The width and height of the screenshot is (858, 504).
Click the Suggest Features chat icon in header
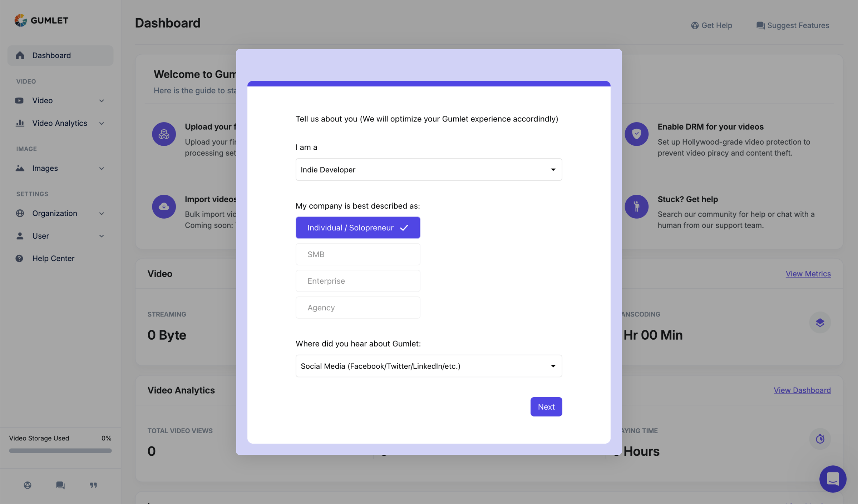pos(760,25)
